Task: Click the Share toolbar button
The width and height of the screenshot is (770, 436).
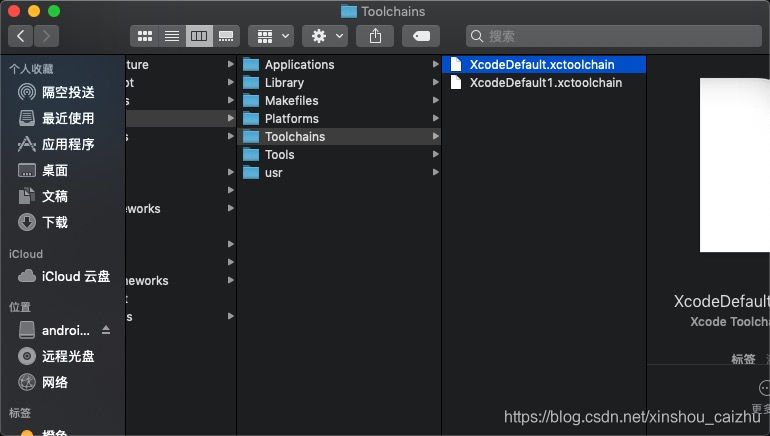Action: [x=375, y=36]
